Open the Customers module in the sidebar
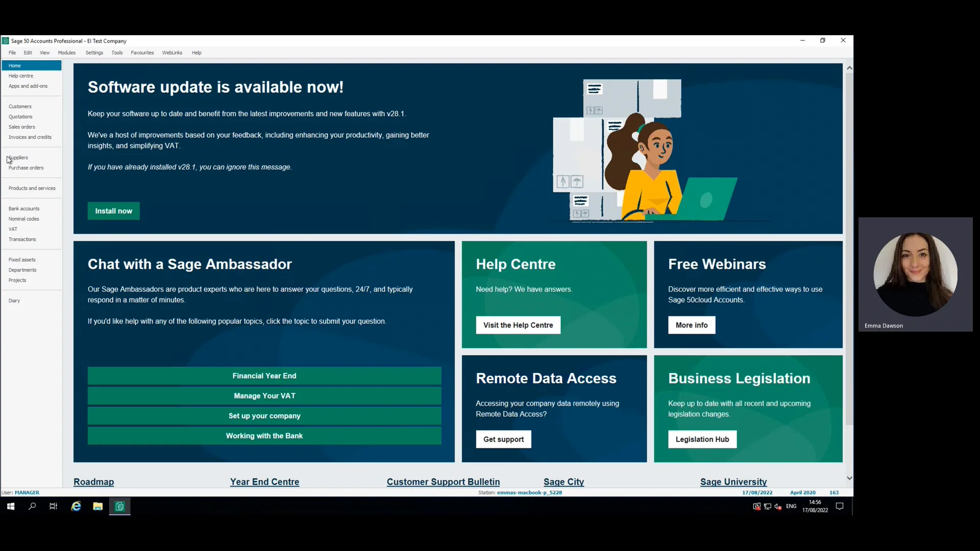The image size is (980, 551). 20,106
